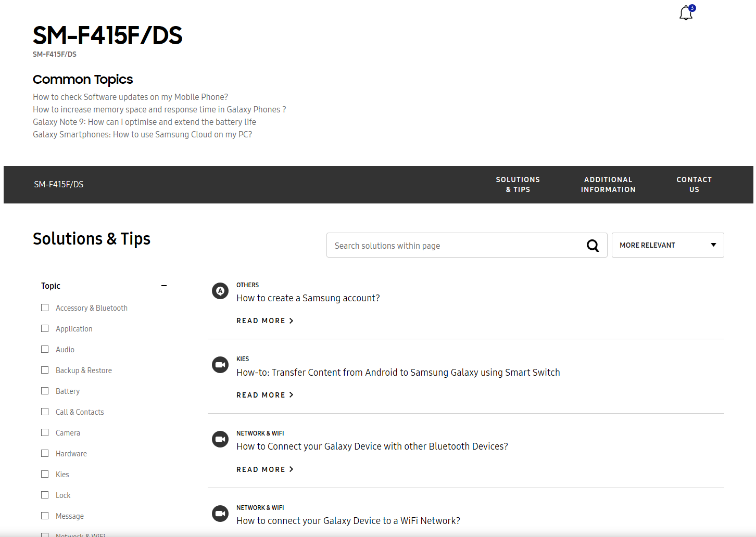Viewport: 756px width, 537px height.
Task: Click the search magnifier icon
Action: click(593, 246)
